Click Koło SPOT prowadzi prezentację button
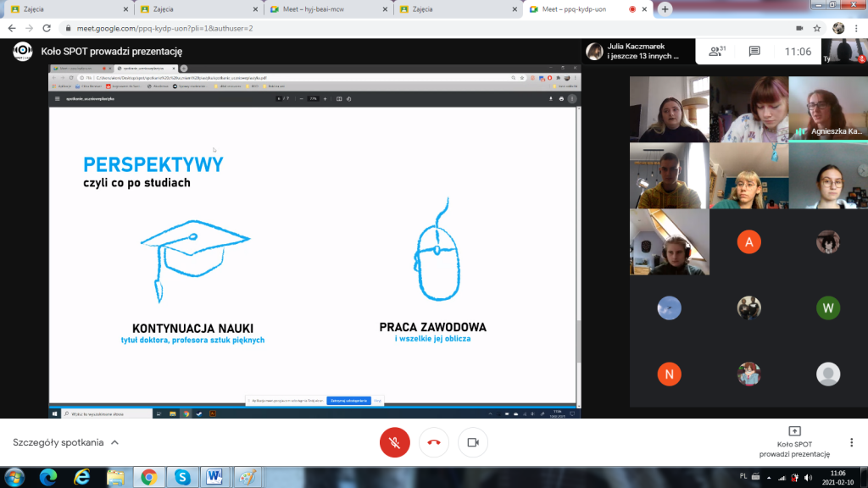This screenshot has height=488, width=868. coord(794,442)
